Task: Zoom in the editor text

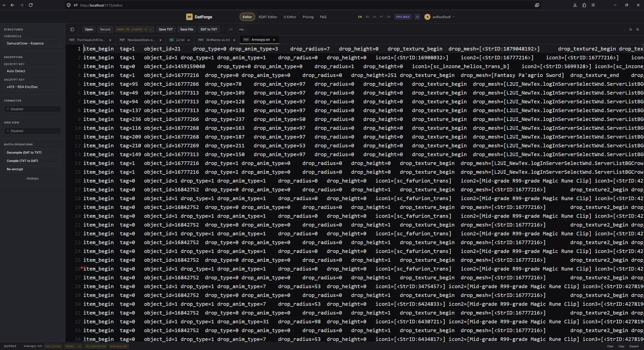Action: click(638, 29)
